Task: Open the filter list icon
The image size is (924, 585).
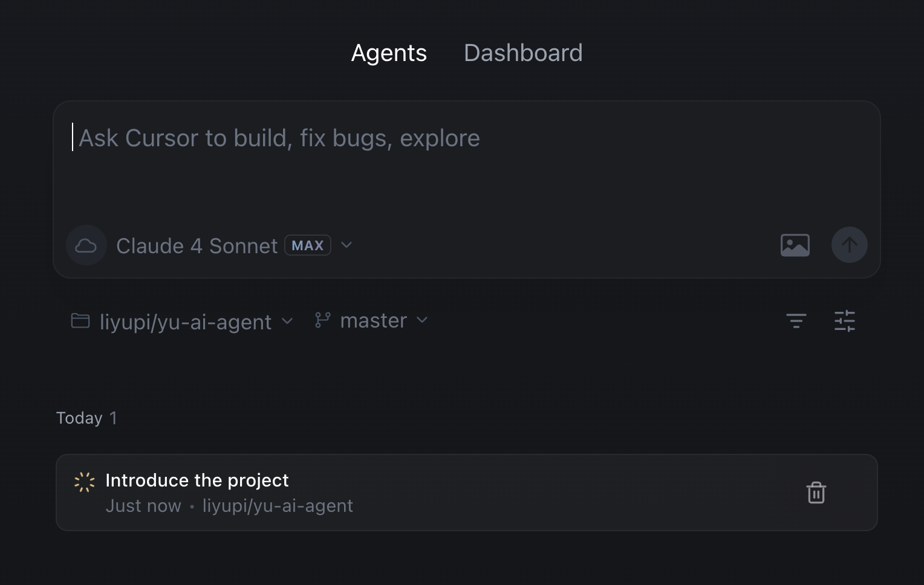Action: click(x=796, y=320)
